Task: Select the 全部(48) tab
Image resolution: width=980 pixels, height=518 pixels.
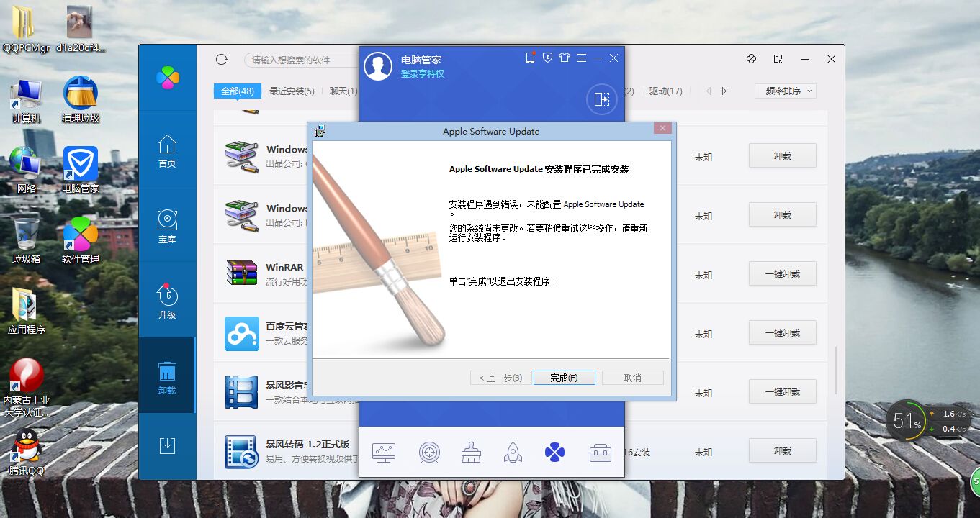Action: pos(237,91)
